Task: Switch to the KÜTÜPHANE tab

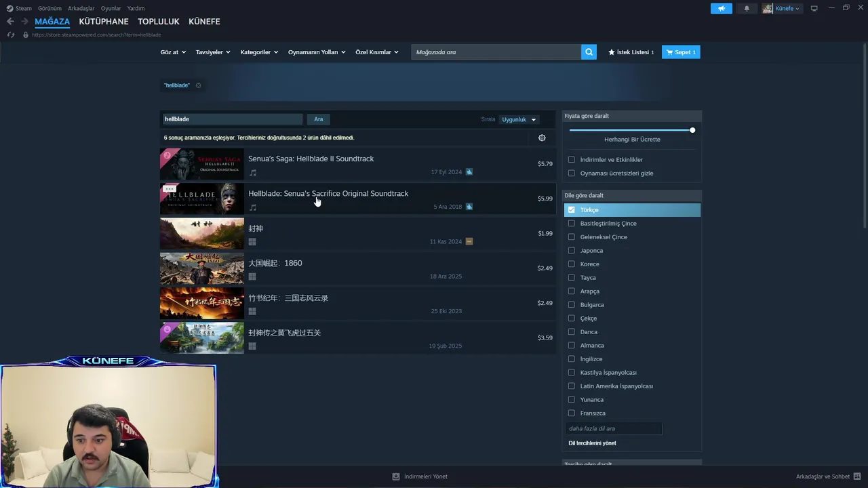Action: pos(104,22)
